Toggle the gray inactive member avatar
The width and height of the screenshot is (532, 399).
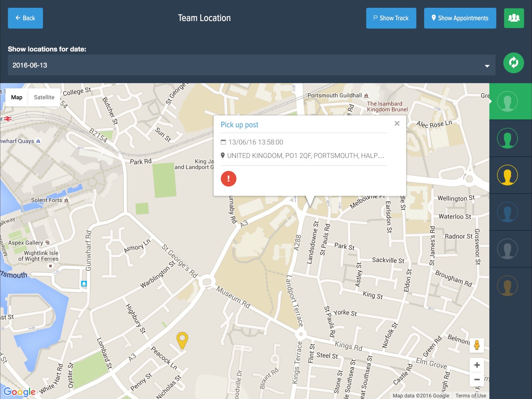pyautogui.click(x=507, y=248)
